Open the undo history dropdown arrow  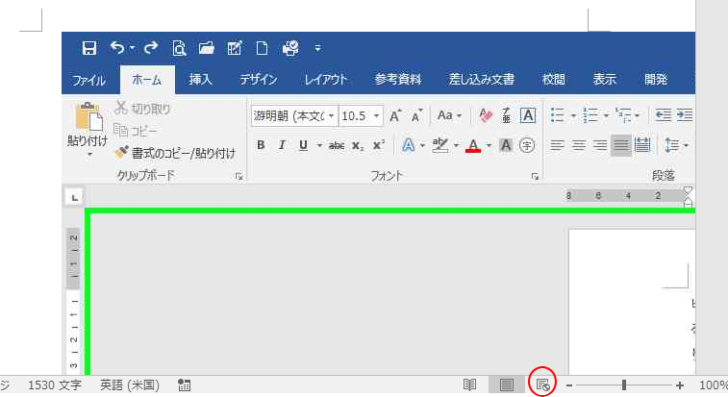[132, 48]
